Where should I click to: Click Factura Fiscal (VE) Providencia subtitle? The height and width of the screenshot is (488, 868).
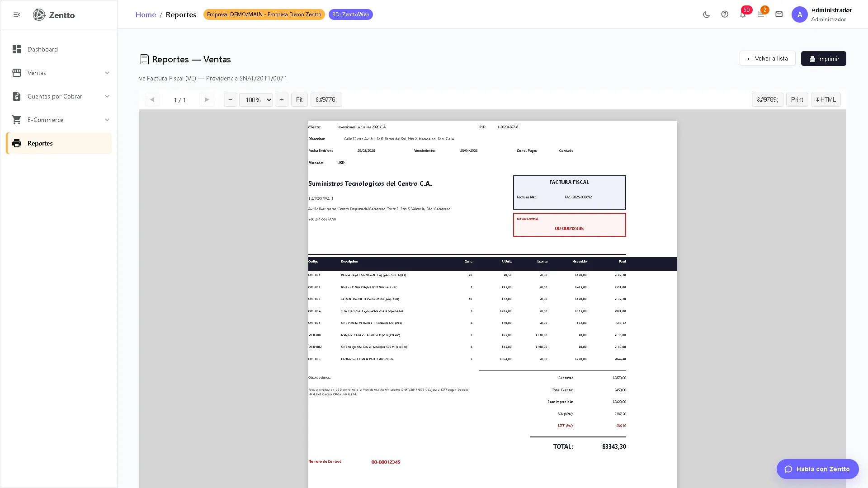pyautogui.click(x=213, y=78)
